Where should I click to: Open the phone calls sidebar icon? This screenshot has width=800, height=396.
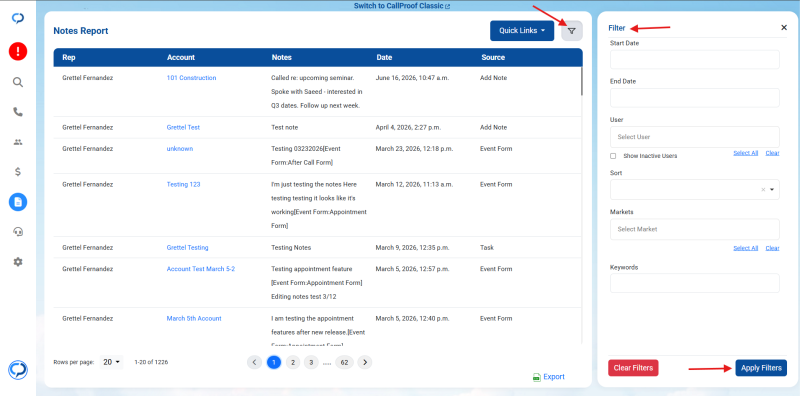18,112
